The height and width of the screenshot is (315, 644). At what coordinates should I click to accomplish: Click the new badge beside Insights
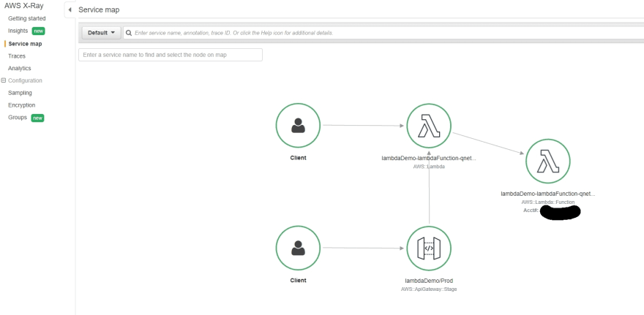tap(38, 31)
